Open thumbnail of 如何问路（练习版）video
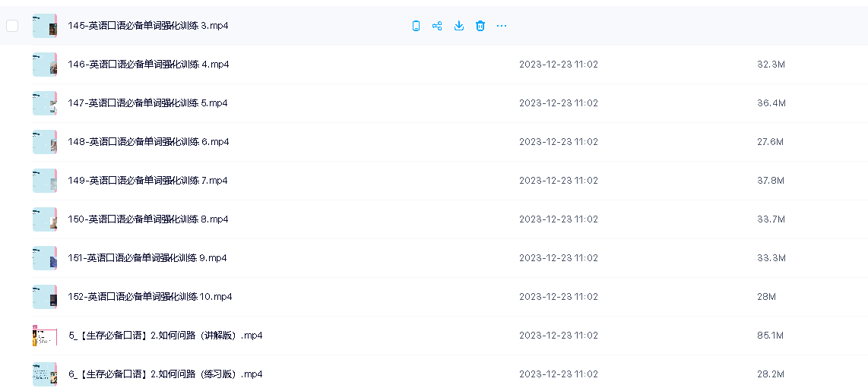 tap(45, 374)
